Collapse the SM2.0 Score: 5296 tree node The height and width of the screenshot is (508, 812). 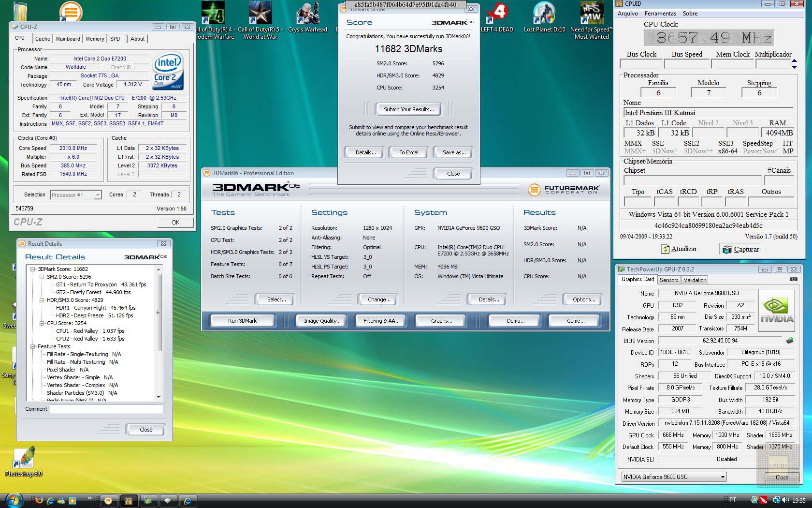click(42, 277)
